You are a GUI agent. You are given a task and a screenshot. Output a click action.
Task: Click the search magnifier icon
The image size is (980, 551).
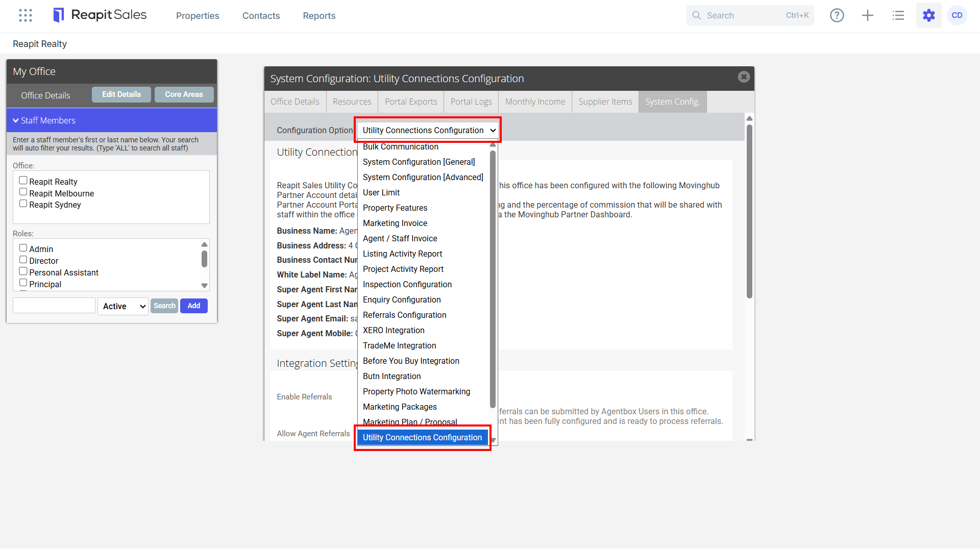coord(697,15)
